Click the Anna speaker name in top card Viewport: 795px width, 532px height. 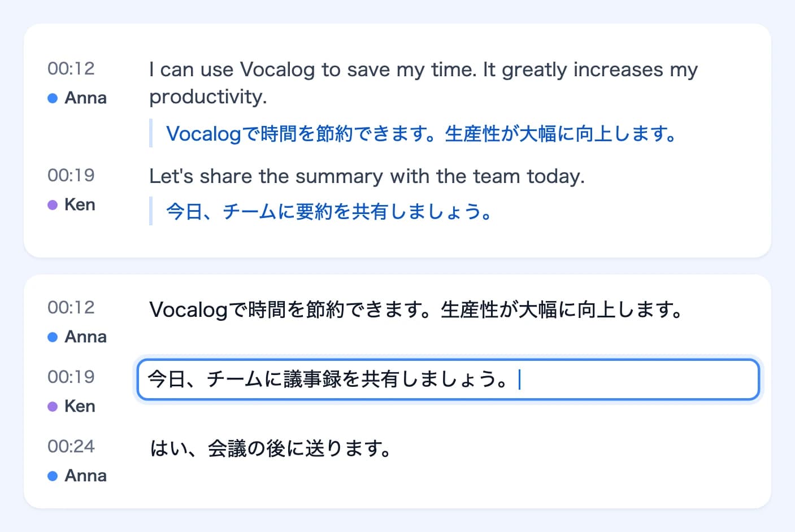(85, 98)
